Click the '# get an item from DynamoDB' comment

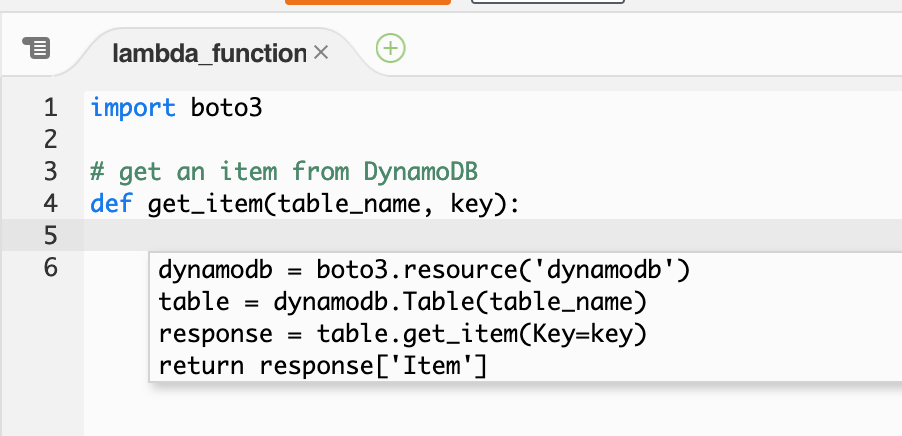pos(284,172)
